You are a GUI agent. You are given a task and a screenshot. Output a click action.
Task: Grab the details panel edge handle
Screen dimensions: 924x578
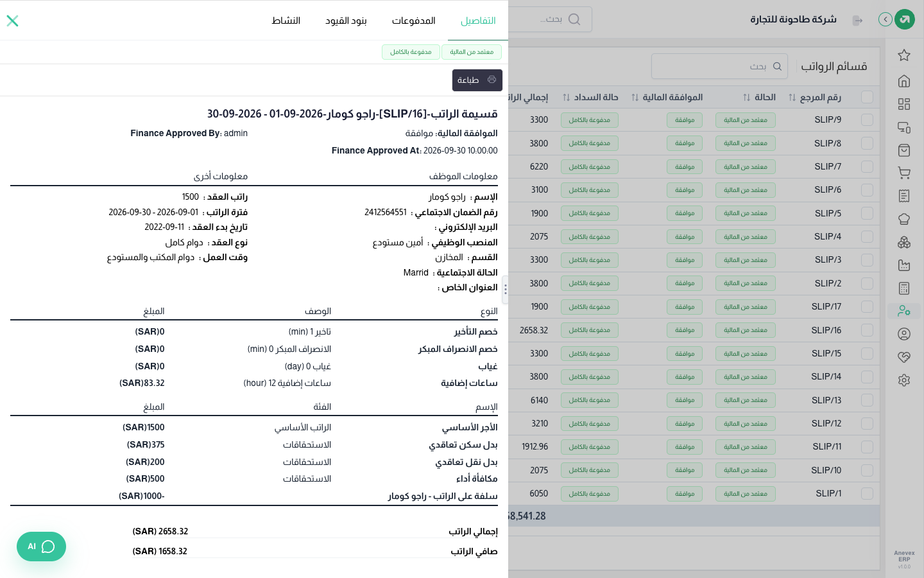pyautogui.click(x=506, y=290)
